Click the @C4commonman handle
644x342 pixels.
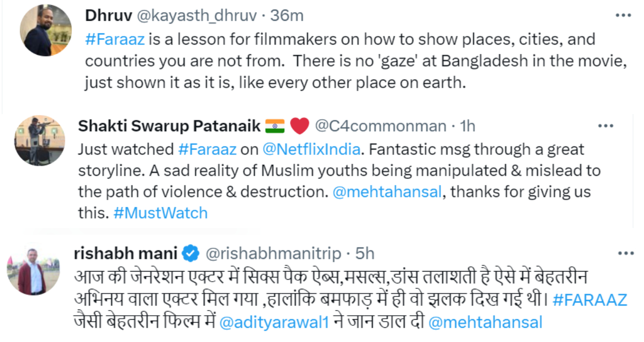[x=381, y=126]
